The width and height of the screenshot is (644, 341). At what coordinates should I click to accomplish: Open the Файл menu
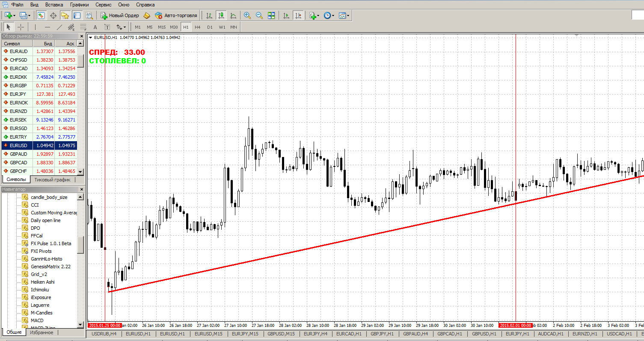pyautogui.click(x=18, y=5)
